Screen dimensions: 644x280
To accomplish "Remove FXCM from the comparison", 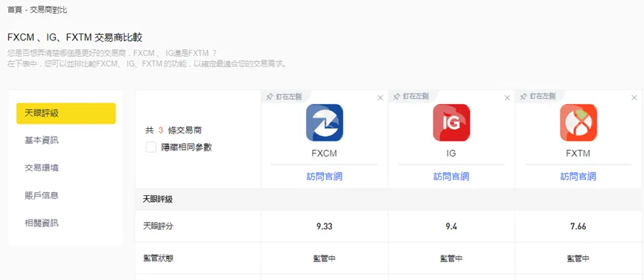I will (x=380, y=98).
